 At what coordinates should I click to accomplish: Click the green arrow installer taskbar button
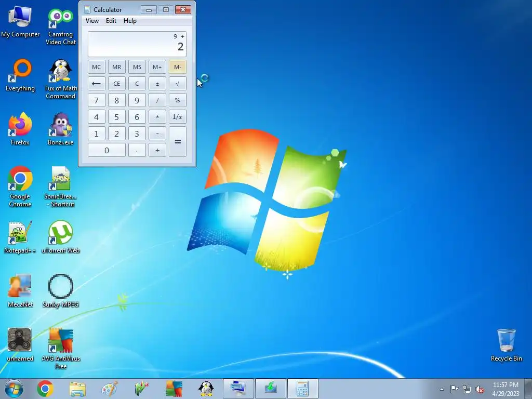[x=270, y=389]
